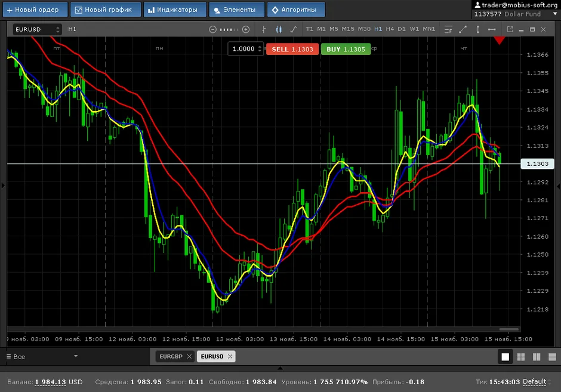Viewport: 561px width, 392px height.
Task: Expand right side panel arrow
Action: [x=558, y=186]
